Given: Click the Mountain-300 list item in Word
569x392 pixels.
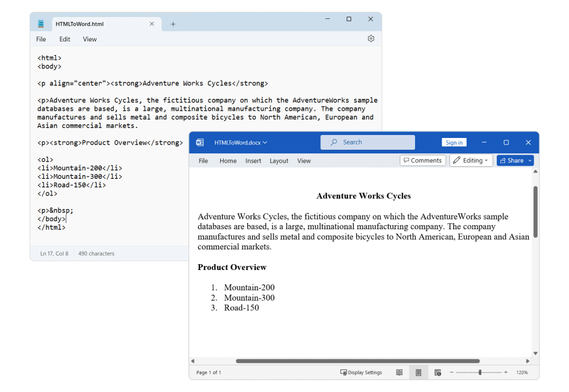Looking at the screenshot, I should pos(249,298).
